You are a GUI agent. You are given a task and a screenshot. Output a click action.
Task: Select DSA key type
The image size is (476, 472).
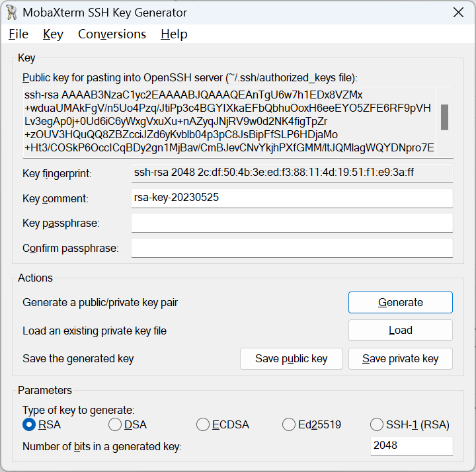coord(115,424)
